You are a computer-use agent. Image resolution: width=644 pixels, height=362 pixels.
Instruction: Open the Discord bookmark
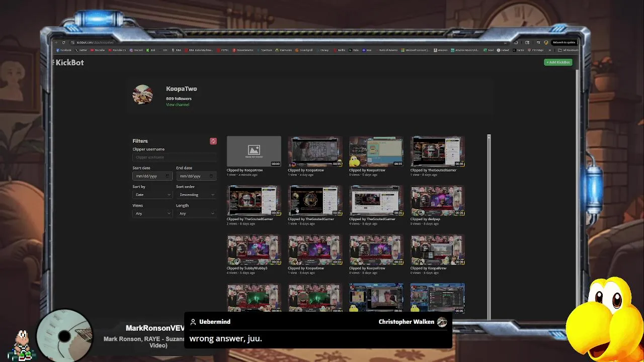(x=136, y=50)
